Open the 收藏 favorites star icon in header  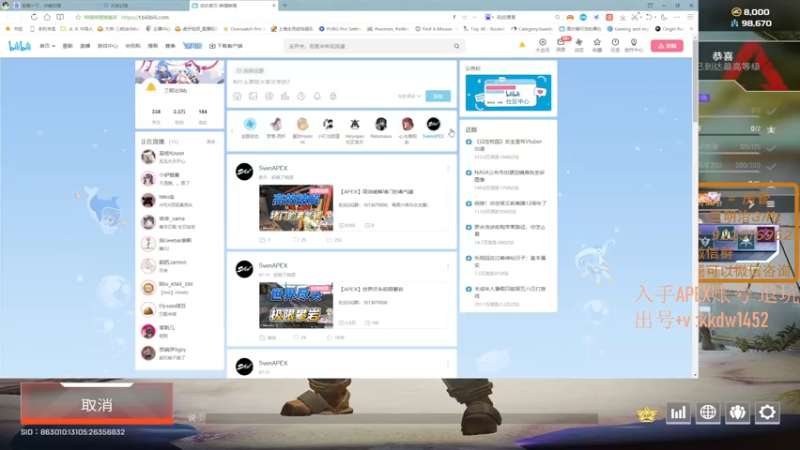pyautogui.click(x=597, y=45)
